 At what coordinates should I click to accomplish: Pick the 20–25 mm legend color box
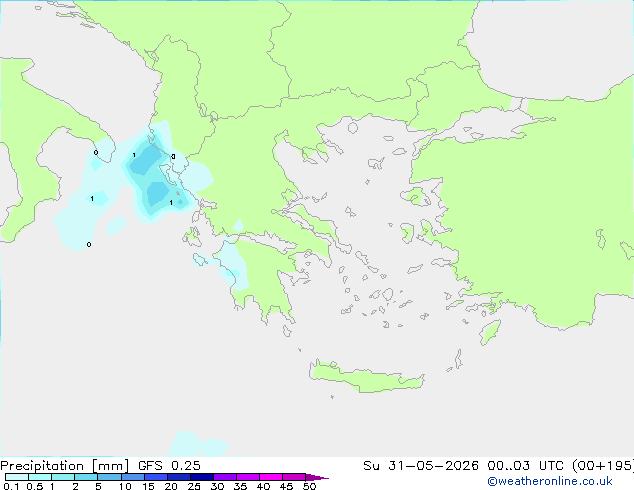(178, 477)
